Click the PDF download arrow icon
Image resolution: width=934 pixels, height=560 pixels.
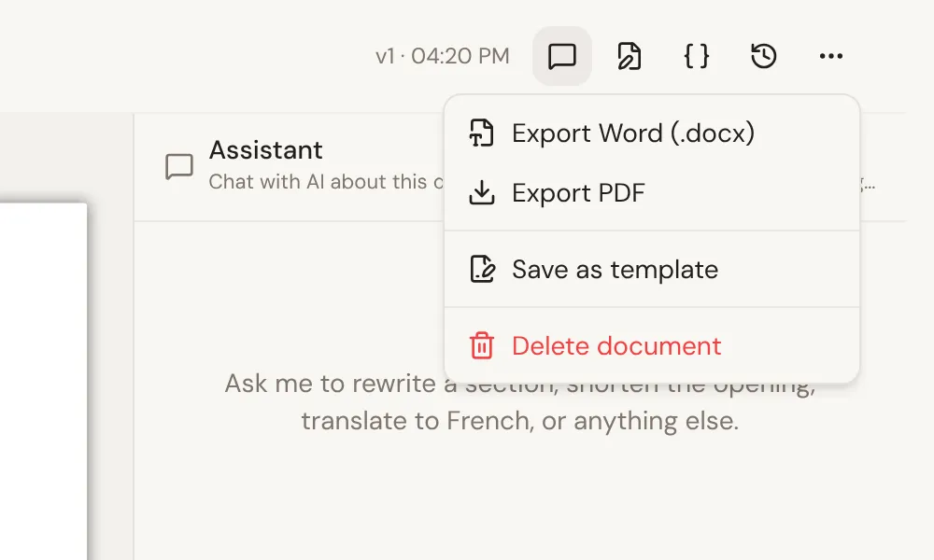tap(481, 193)
